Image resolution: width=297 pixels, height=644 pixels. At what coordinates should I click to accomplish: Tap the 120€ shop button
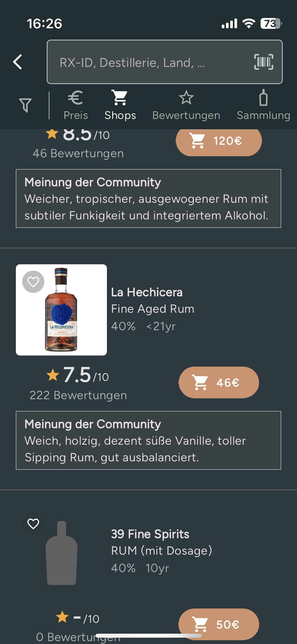click(x=219, y=141)
